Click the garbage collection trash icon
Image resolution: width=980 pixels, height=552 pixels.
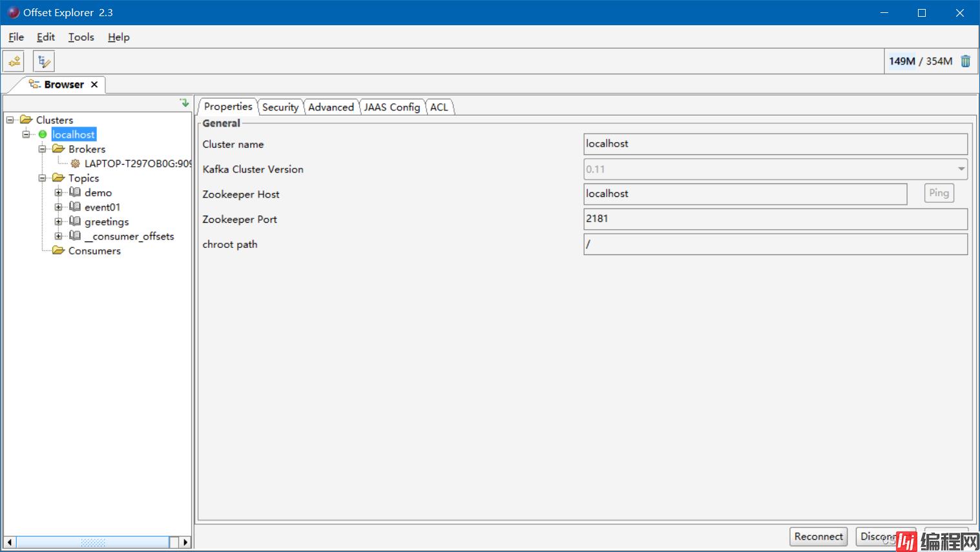pyautogui.click(x=965, y=61)
